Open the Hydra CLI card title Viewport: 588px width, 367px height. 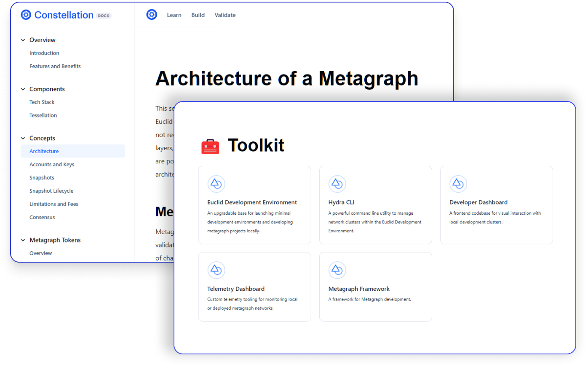click(x=341, y=202)
